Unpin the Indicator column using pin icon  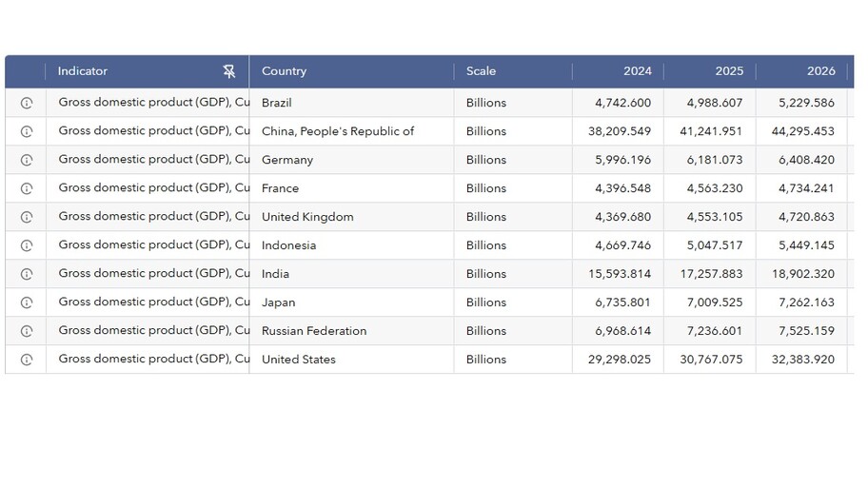pos(228,71)
